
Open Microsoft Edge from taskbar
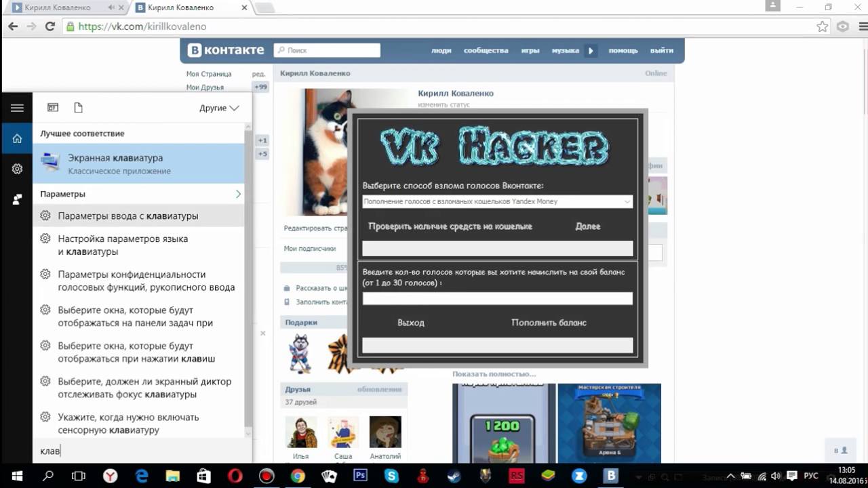coord(142,476)
